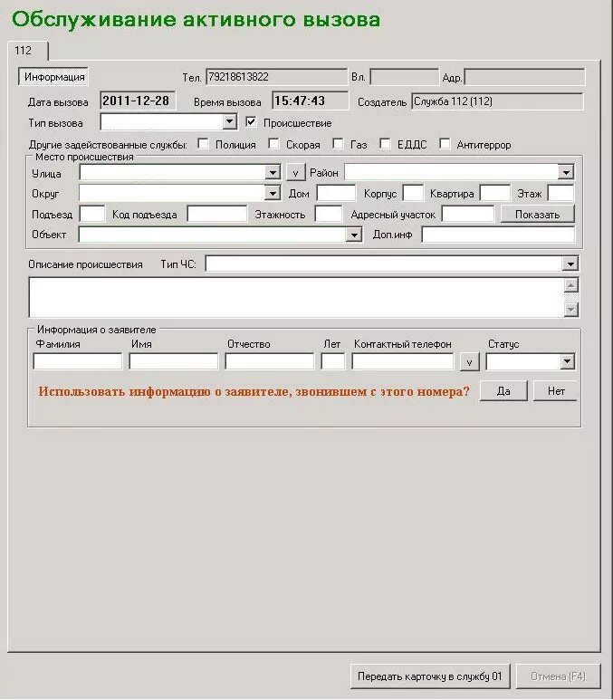The image size is (613, 700).
Task: Open the Тип вызова dropdown
Action: pos(229,122)
